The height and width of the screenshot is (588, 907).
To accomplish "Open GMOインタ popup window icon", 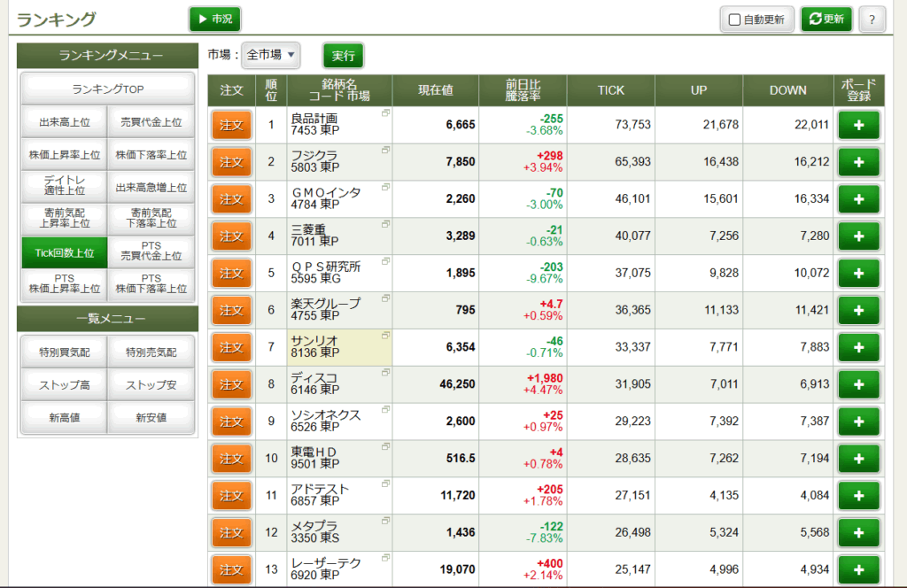I will [386, 187].
